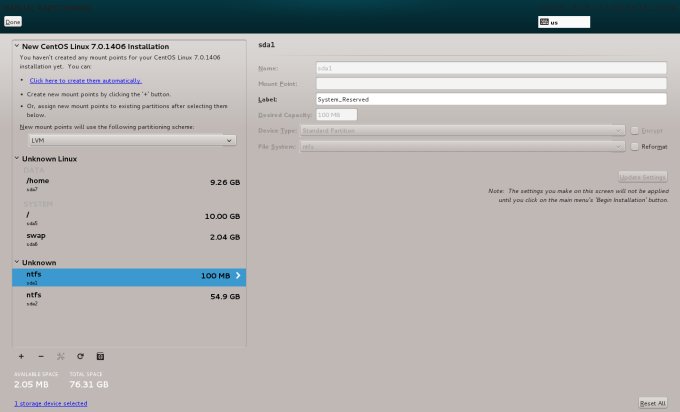Collapse the Unknown Linux group
Image resolution: width=680 pixels, height=412 pixels.
(x=17, y=158)
